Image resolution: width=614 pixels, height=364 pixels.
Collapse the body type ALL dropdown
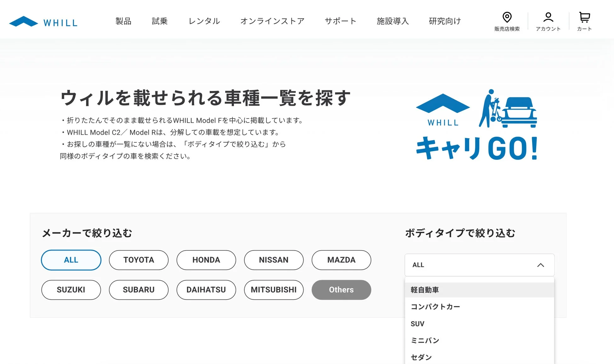tap(479, 265)
